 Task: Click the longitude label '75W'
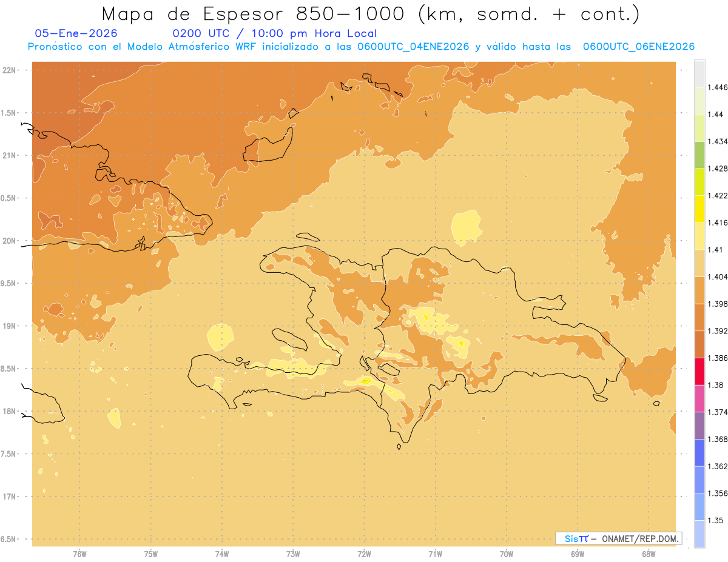click(x=150, y=554)
